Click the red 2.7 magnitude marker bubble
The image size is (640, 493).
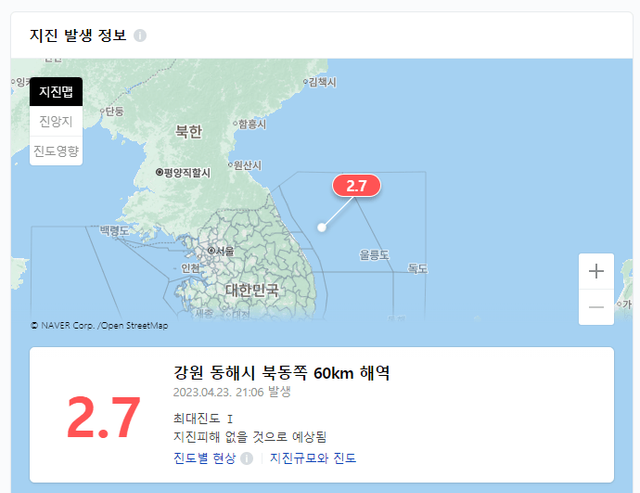[356, 186]
